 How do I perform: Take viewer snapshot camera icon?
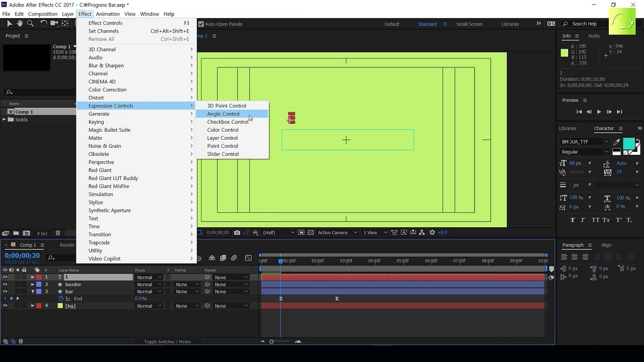click(x=237, y=233)
